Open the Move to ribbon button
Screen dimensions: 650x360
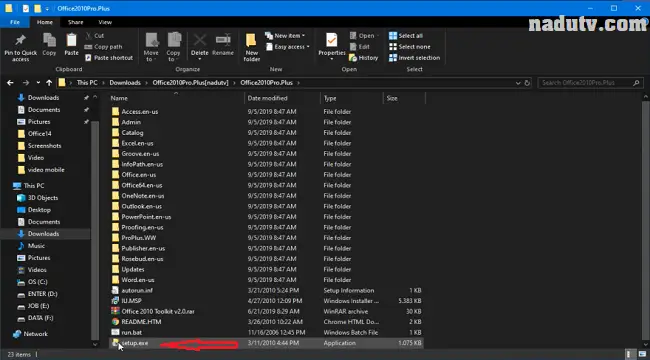click(151, 47)
